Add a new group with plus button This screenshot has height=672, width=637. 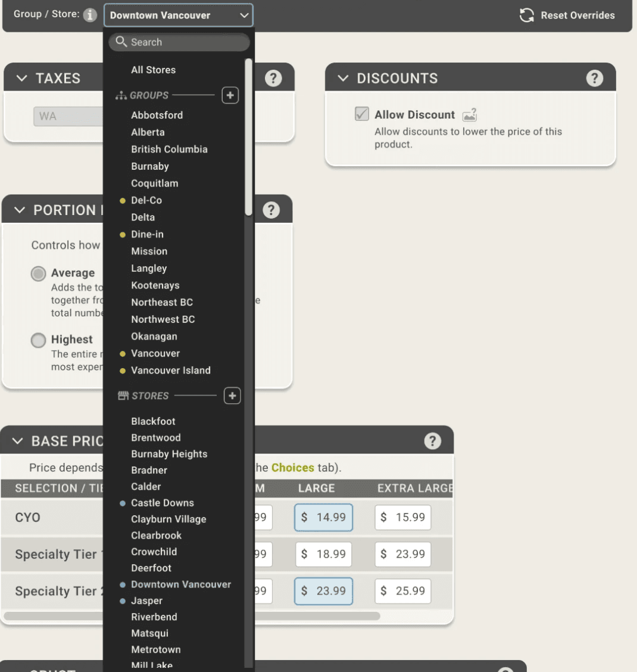pos(230,95)
